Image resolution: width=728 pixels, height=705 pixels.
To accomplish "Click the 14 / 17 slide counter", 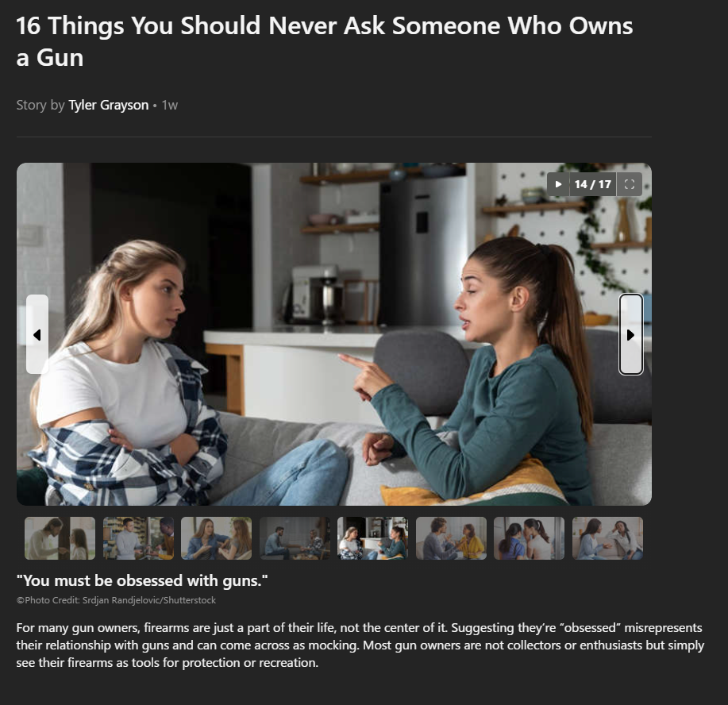I will tap(593, 184).
